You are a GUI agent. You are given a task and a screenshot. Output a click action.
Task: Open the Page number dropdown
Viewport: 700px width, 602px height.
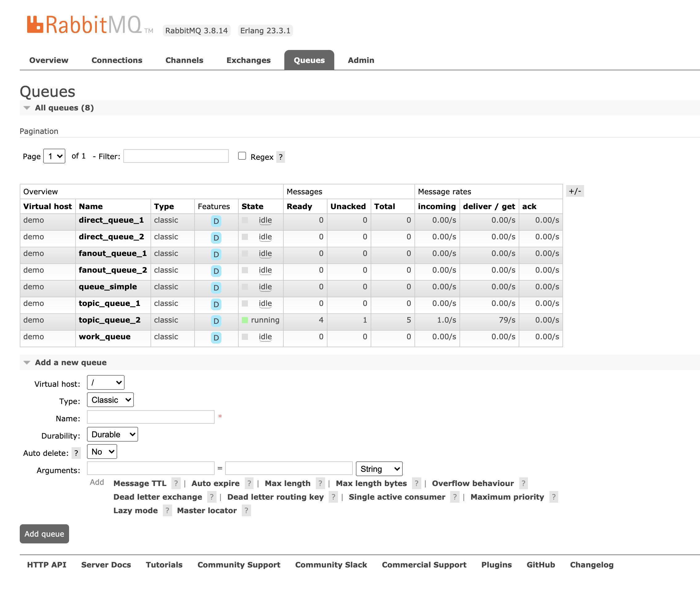click(54, 156)
